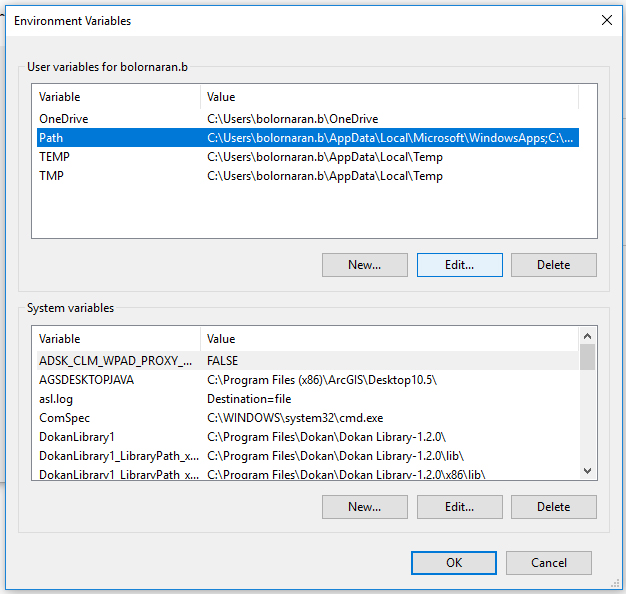Image resolution: width=626 pixels, height=594 pixels.
Task: Click Edit... under System variables
Action: tap(460, 507)
